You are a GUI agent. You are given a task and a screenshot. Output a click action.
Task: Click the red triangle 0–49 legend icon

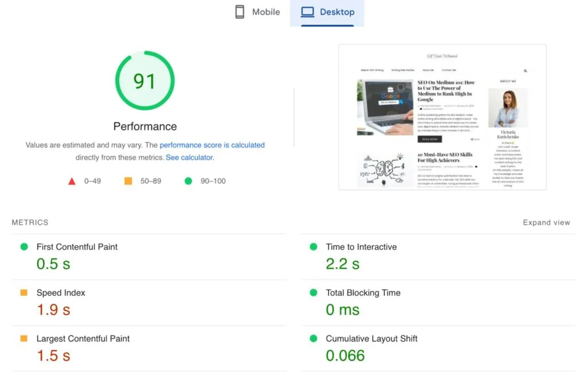72,181
